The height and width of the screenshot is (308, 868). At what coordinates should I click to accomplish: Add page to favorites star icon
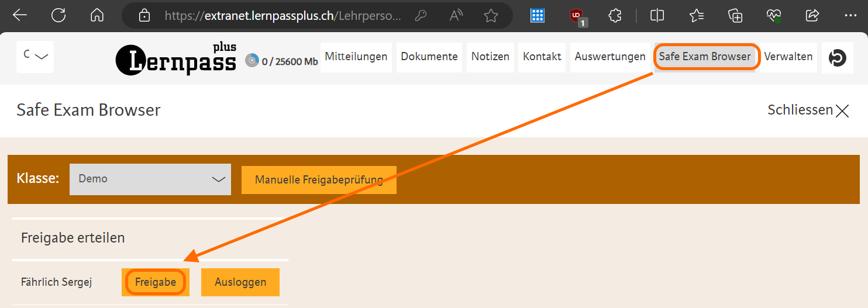click(x=491, y=16)
